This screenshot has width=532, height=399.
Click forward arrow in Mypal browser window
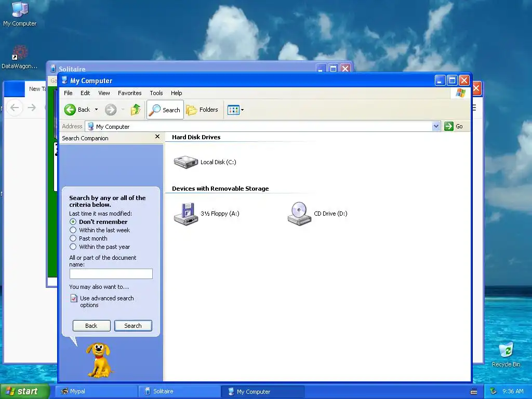[32, 108]
